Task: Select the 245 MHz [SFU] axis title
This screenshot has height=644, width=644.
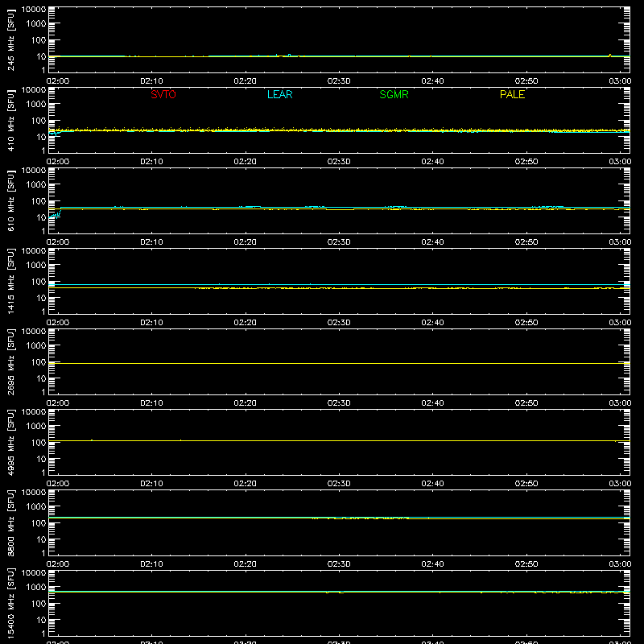Action: [10, 39]
